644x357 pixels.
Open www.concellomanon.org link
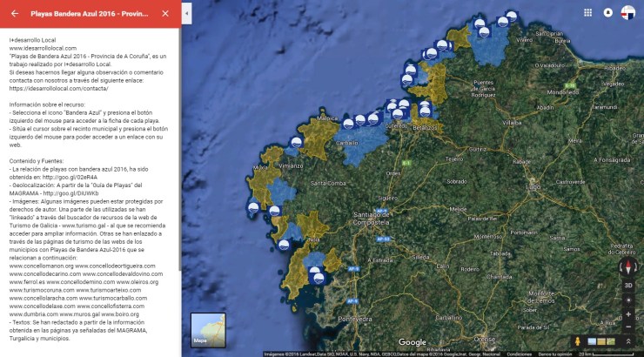(x=41, y=266)
